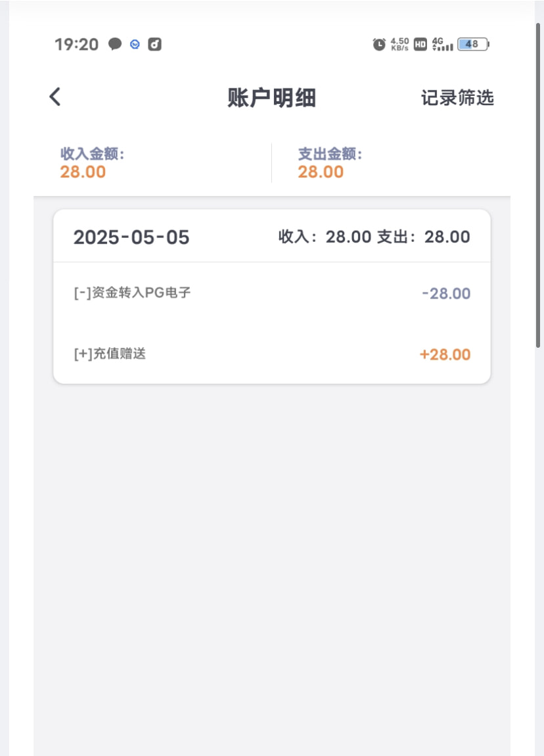Click the alarm clock status icon
544x756 pixels.
379,44
